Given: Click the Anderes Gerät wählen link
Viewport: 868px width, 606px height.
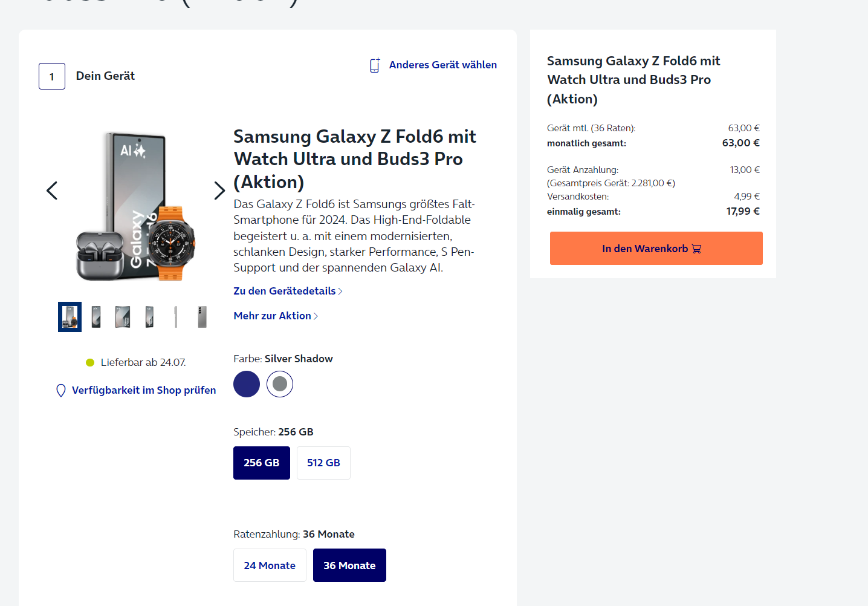Looking at the screenshot, I should (x=442, y=65).
